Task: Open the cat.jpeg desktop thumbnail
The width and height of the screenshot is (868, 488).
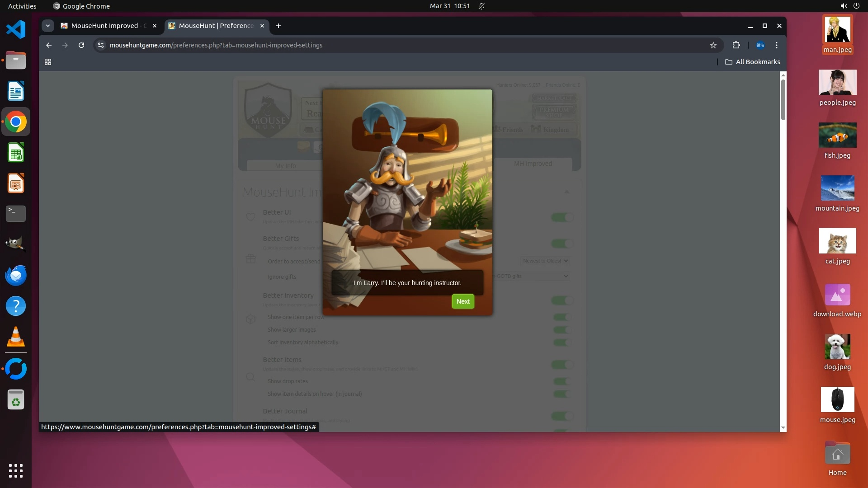Action: click(837, 241)
